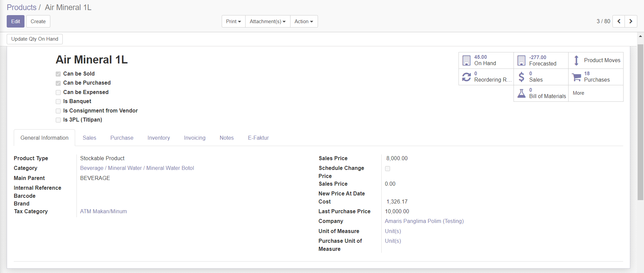The image size is (644, 273).
Task: Switch to the Purchase tab
Action: [x=122, y=138]
